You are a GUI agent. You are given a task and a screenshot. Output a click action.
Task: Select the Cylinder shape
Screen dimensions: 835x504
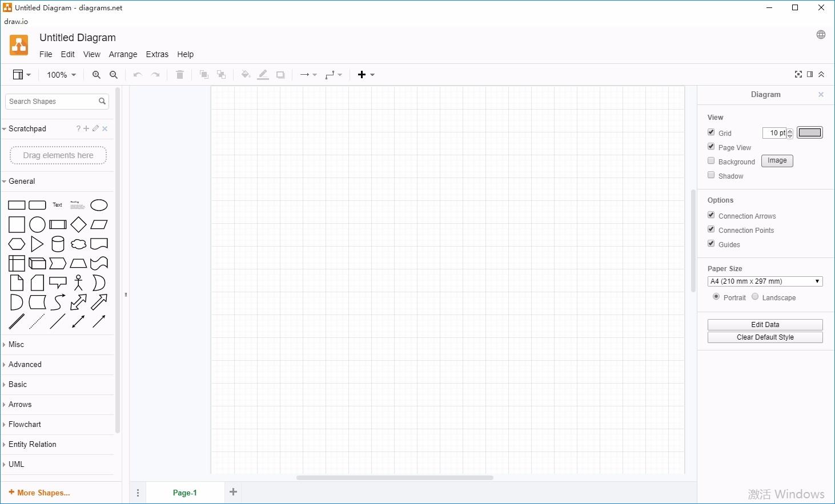[58, 244]
